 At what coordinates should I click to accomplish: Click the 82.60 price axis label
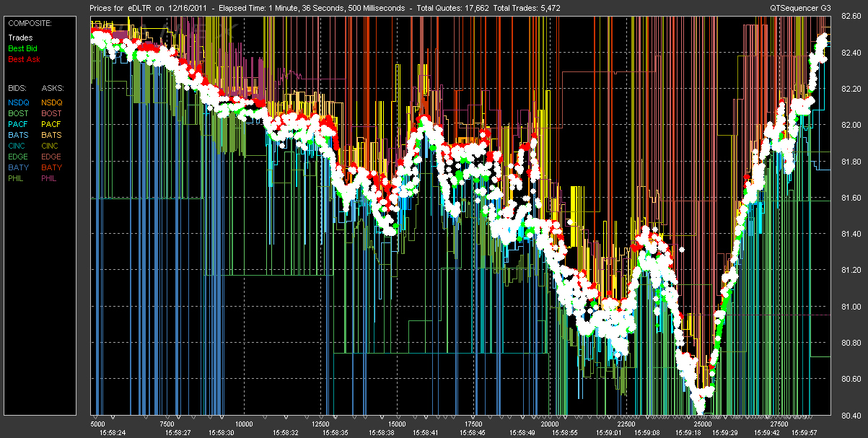[852, 17]
